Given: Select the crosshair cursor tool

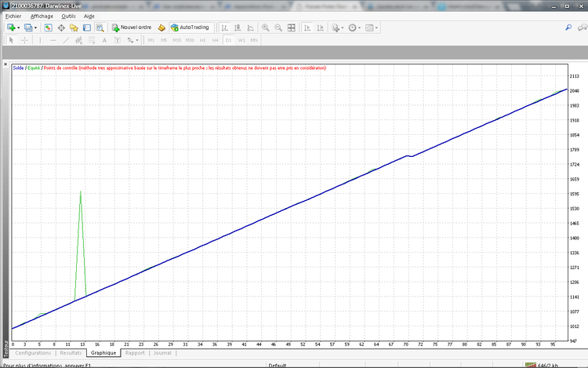Looking at the screenshot, I should [x=24, y=39].
